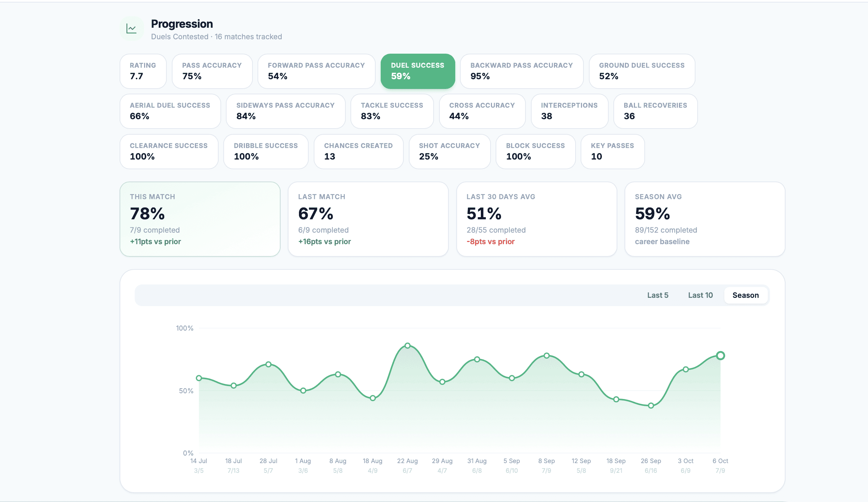Viewport: 868px width, 502px height.
Task: Click the 22 Aug peak data point
Action: pyautogui.click(x=407, y=345)
